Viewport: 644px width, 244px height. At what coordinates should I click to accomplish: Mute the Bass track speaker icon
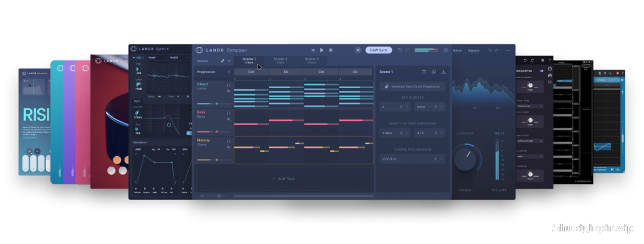tap(229, 119)
